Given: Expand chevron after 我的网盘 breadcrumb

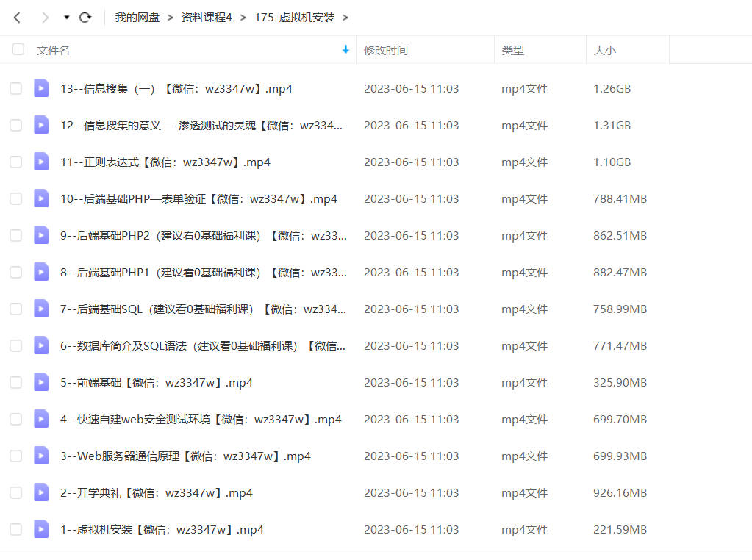Looking at the screenshot, I should pos(171,18).
